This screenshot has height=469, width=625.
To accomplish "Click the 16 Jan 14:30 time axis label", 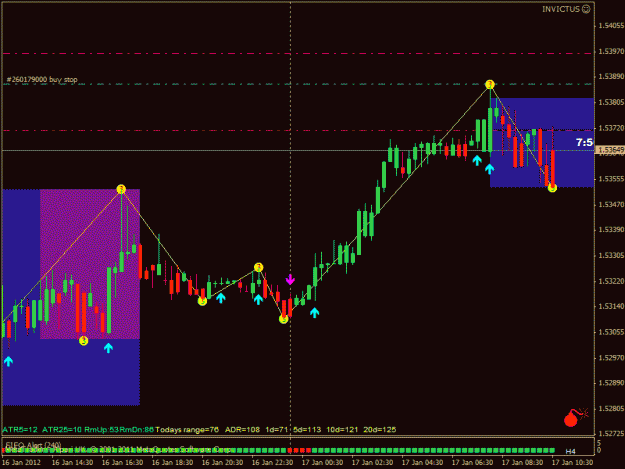I will point(72,463).
